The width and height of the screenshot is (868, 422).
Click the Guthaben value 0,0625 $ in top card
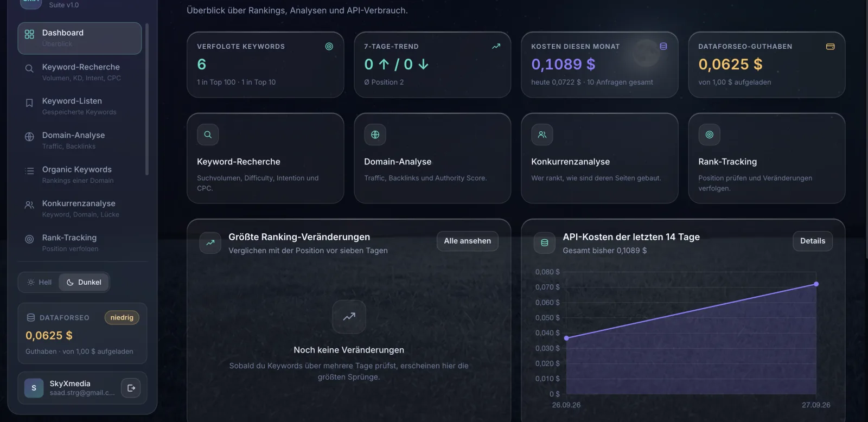tap(730, 65)
